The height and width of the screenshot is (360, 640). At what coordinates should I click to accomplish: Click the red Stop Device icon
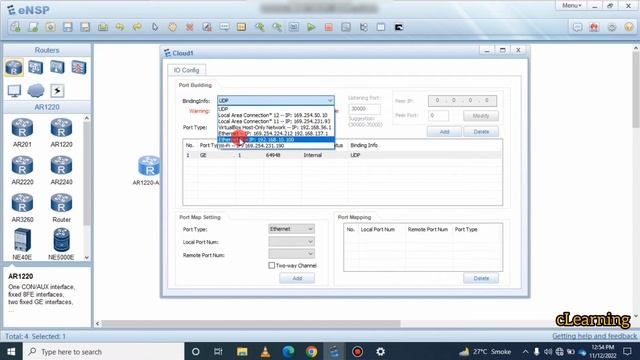329,27
